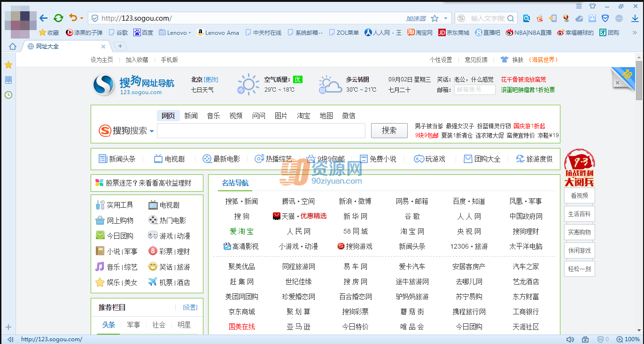Viewport: 644px width, 344px height.
Task: Select the 图片 search tab
Action: click(281, 116)
